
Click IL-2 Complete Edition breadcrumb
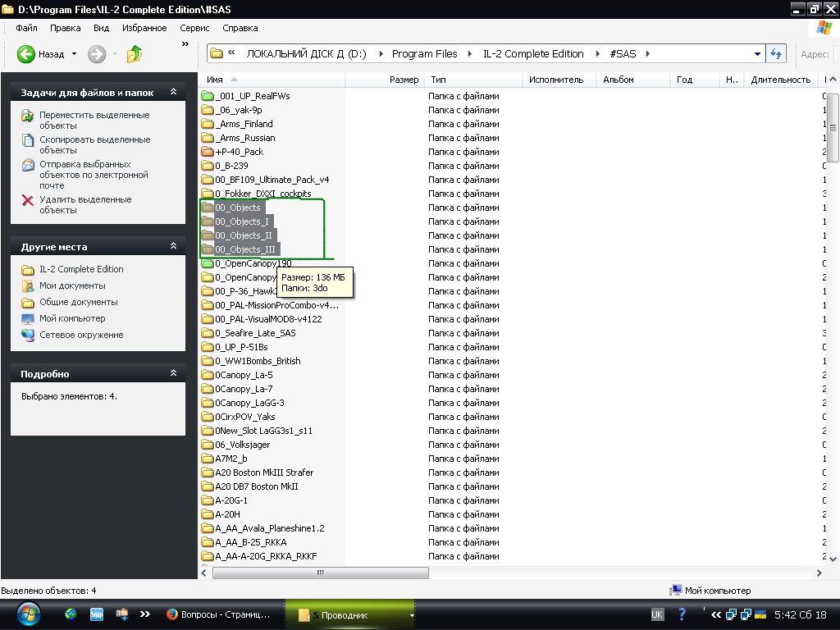[533, 53]
